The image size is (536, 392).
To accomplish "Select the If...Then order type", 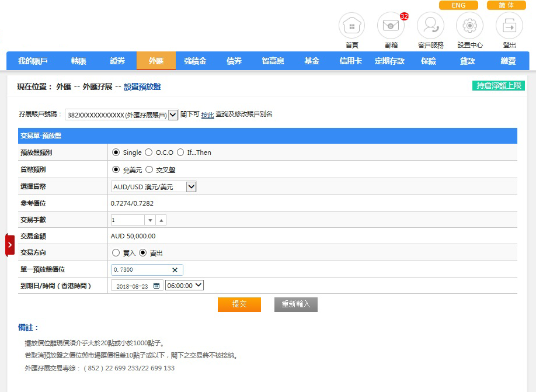I will (x=180, y=152).
